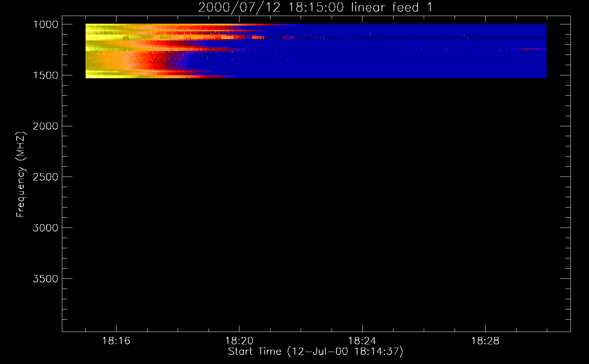589x364 pixels.
Task: Click the 18:16 time tick label
Action: [x=116, y=341]
